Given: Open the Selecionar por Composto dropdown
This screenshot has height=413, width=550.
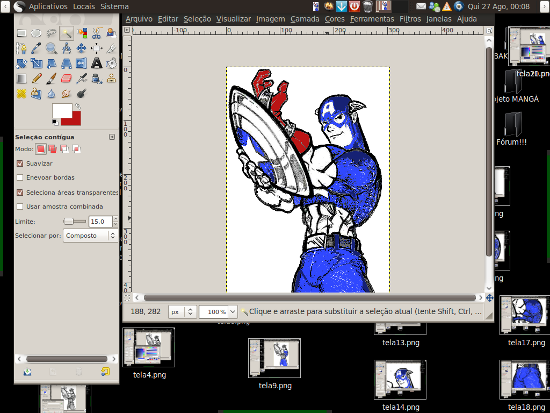Looking at the screenshot, I should tap(90, 236).
